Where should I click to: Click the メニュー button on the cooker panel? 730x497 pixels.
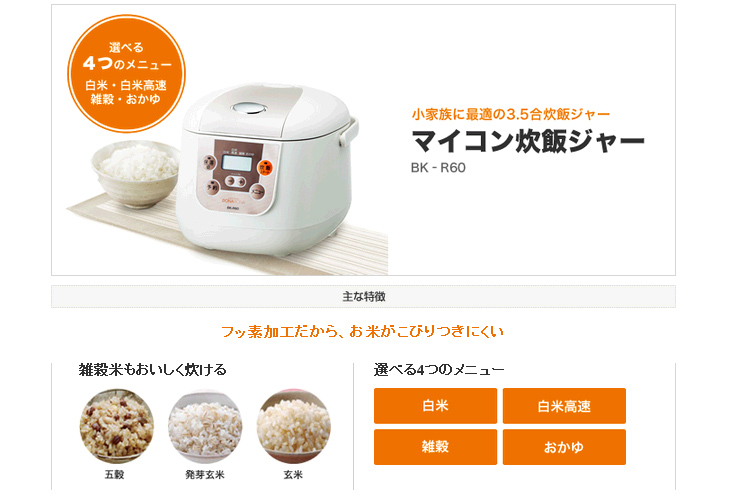click(x=257, y=192)
